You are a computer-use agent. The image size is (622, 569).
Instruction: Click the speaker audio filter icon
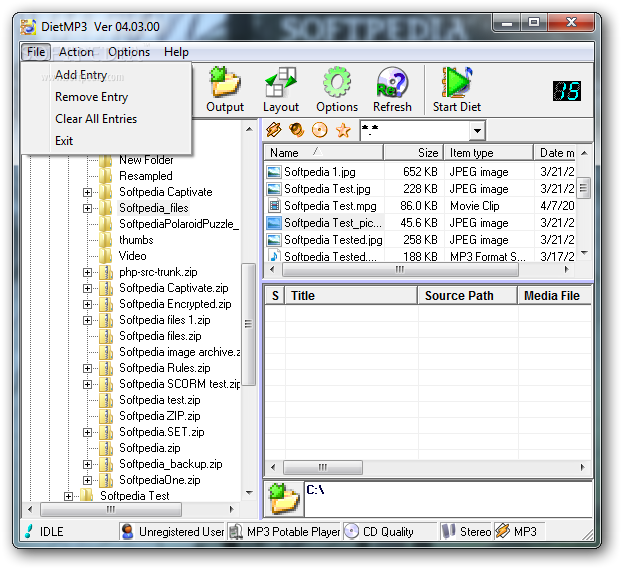coord(296,130)
